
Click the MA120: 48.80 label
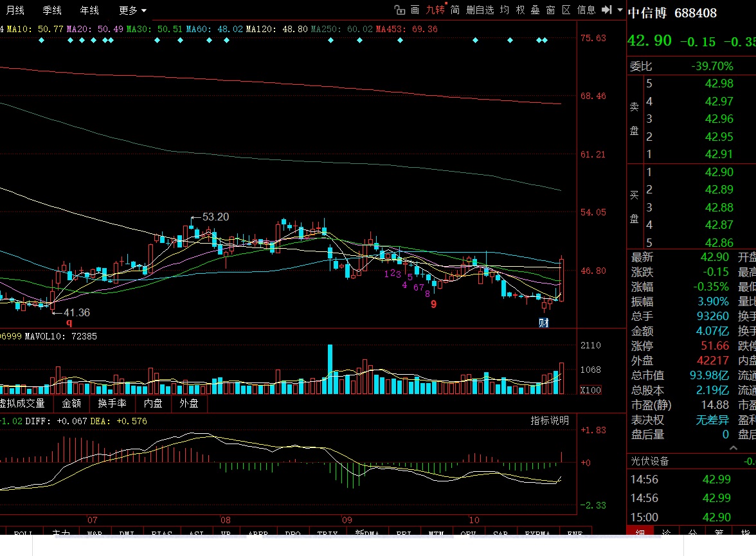pos(276,29)
